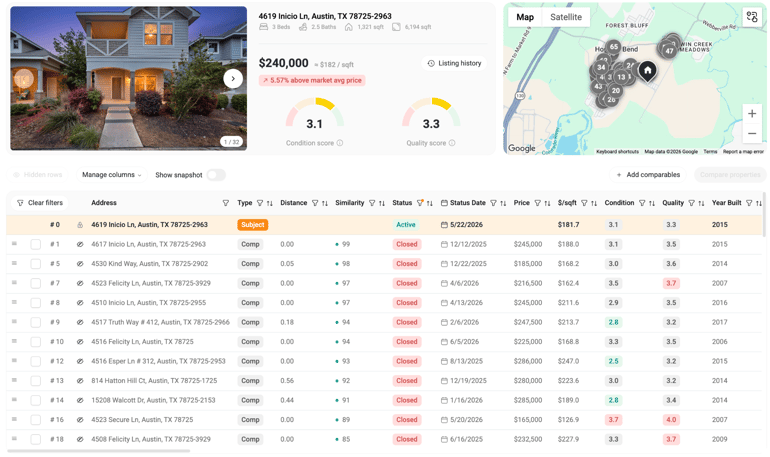Open the Distance column filter
Viewport: 770px width, 457px height.
[315, 203]
